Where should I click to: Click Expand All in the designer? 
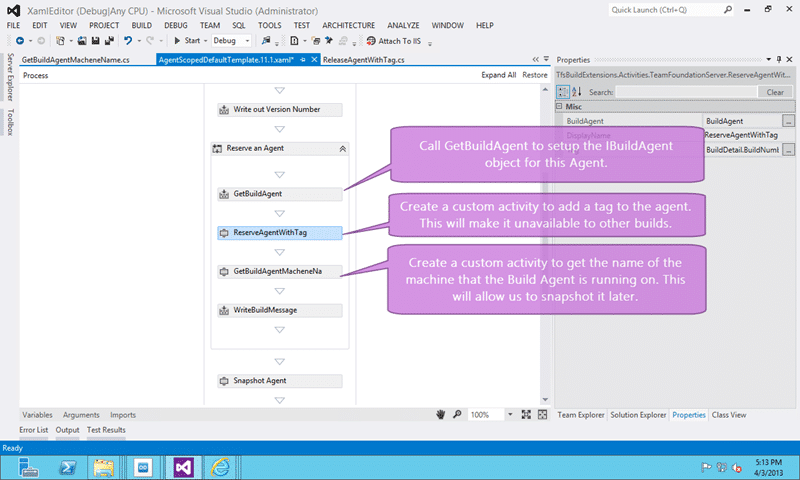[498, 75]
